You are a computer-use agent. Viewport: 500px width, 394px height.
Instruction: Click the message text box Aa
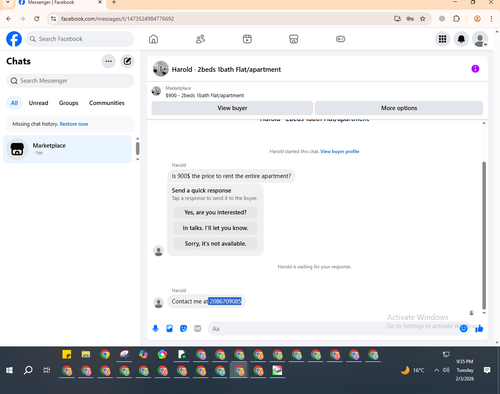pyautogui.click(x=333, y=329)
